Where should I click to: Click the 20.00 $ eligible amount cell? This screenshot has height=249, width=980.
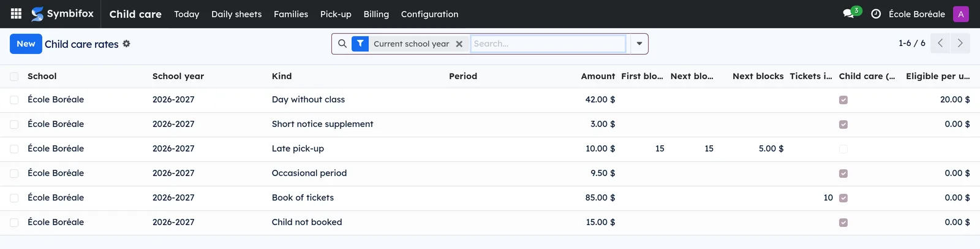(x=955, y=99)
